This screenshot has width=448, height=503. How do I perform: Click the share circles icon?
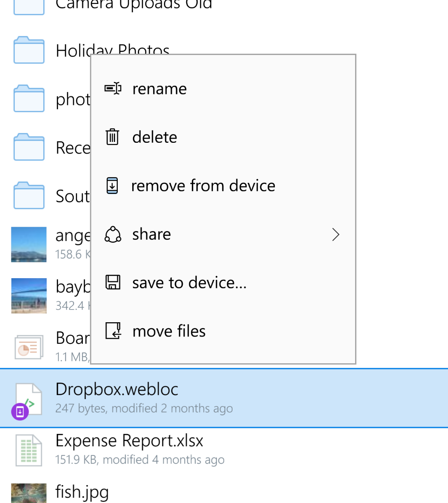pyautogui.click(x=113, y=234)
